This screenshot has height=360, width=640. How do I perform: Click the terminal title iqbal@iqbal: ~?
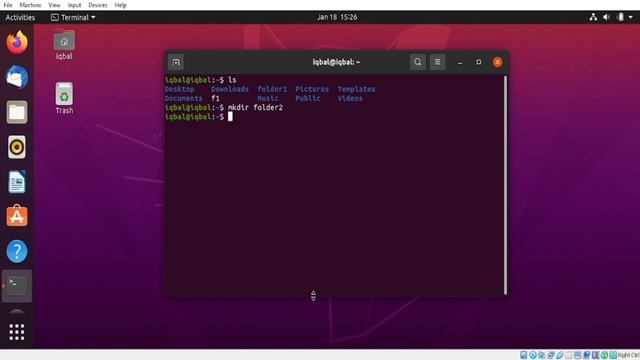(336, 62)
